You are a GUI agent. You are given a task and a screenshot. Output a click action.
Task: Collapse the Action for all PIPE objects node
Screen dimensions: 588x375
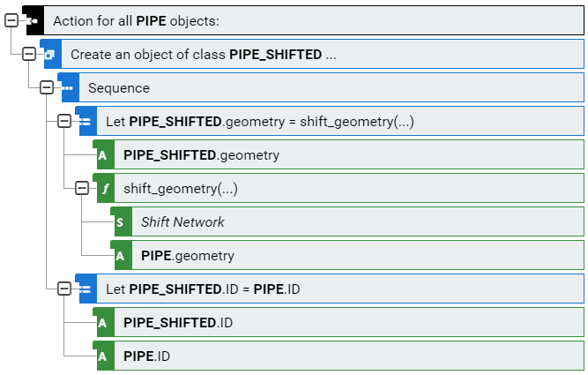pyautogui.click(x=11, y=20)
